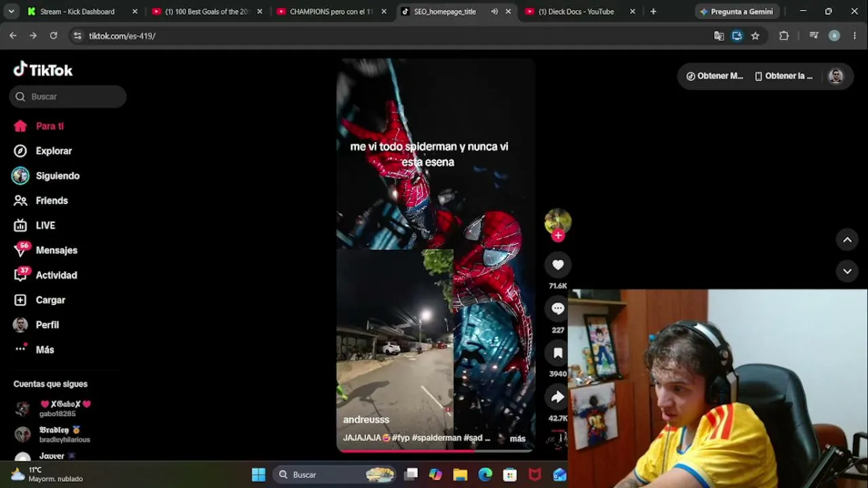
Task: Open the andreusss creator profile link
Action: (366, 420)
